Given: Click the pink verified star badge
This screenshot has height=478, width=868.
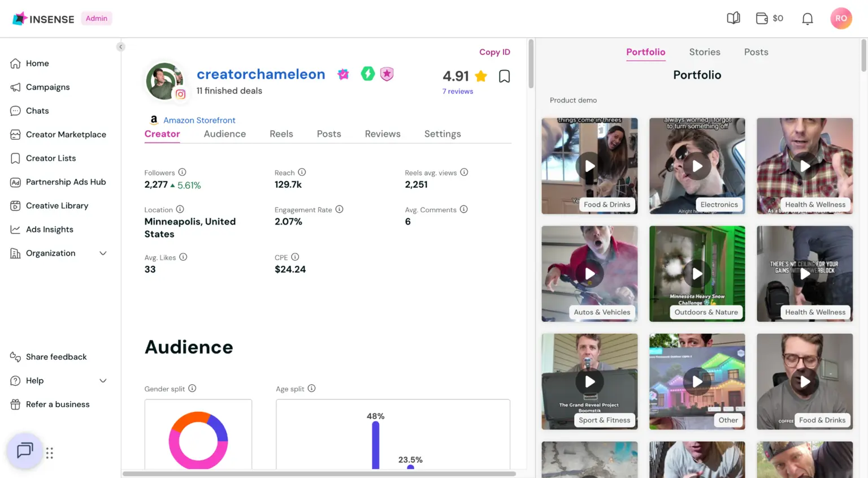Looking at the screenshot, I should (x=343, y=74).
